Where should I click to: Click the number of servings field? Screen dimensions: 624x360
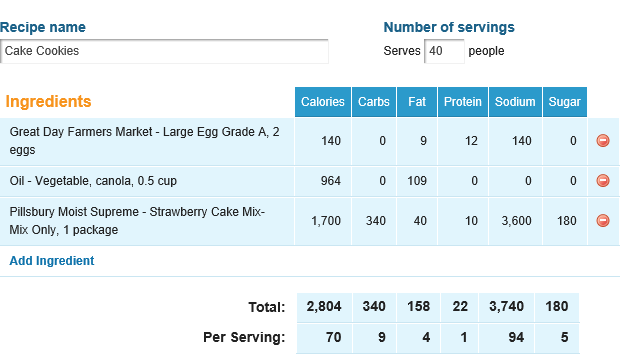444,51
